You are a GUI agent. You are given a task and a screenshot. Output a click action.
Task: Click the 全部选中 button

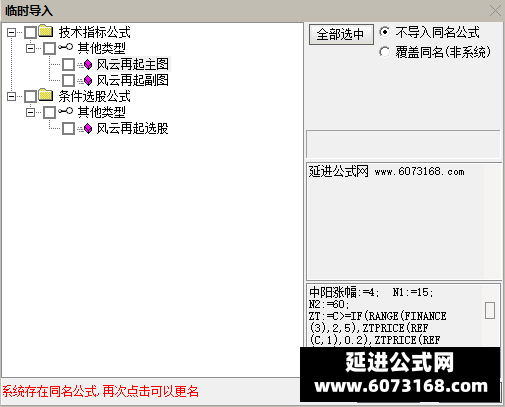[x=341, y=34]
